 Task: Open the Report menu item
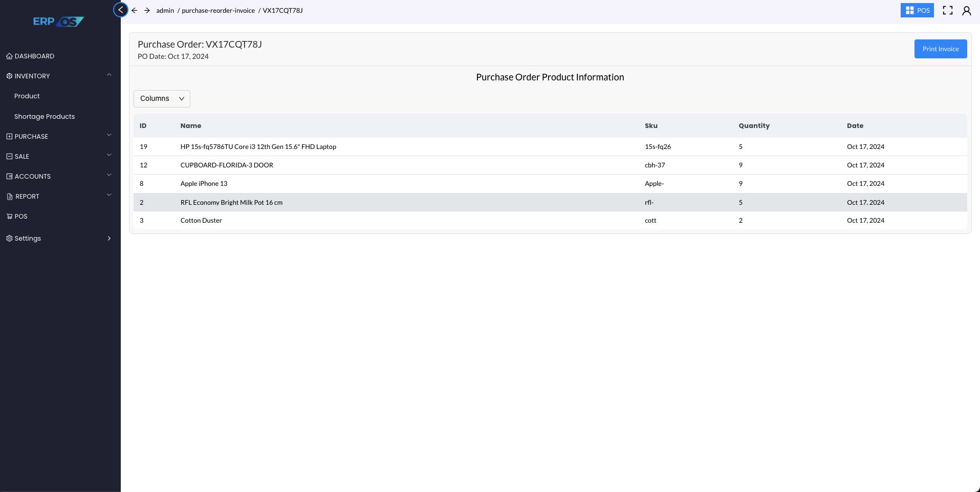tap(27, 197)
